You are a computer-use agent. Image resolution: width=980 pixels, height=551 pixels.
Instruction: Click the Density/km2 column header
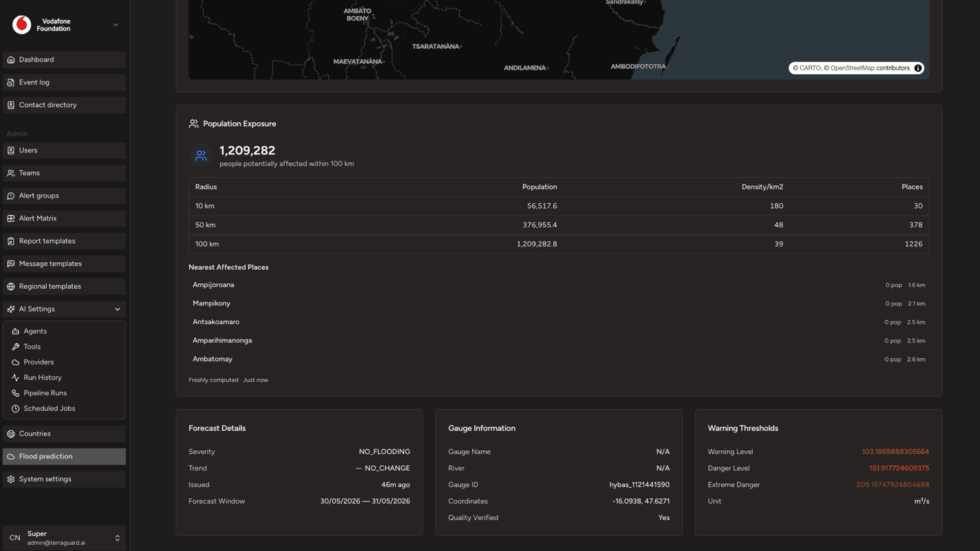point(762,187)
